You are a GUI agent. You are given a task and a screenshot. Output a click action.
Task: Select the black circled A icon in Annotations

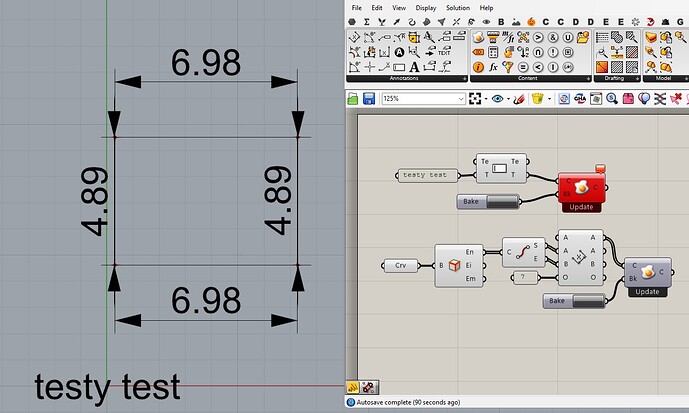tap(399, 52)
